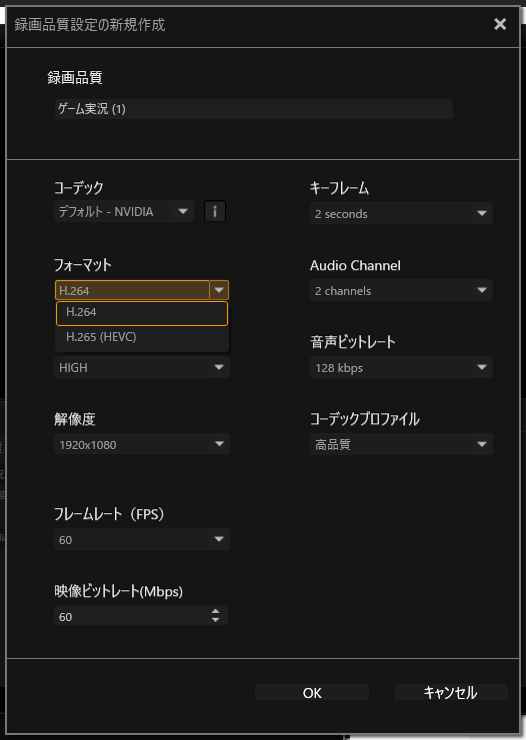This screenshot has height=740, width=526.
Task: Open the コーデックプロファイル dropdown showing 高品質
Action: coord(401,444)
